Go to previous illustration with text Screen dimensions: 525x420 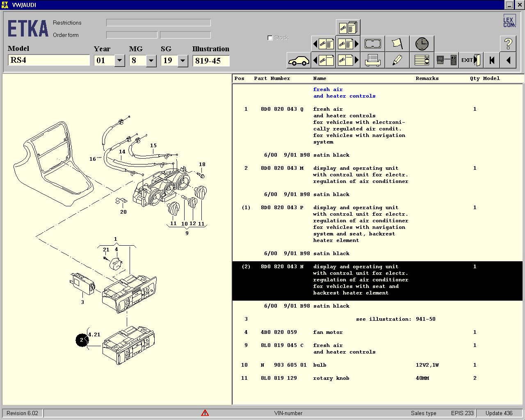pos(324,43)
